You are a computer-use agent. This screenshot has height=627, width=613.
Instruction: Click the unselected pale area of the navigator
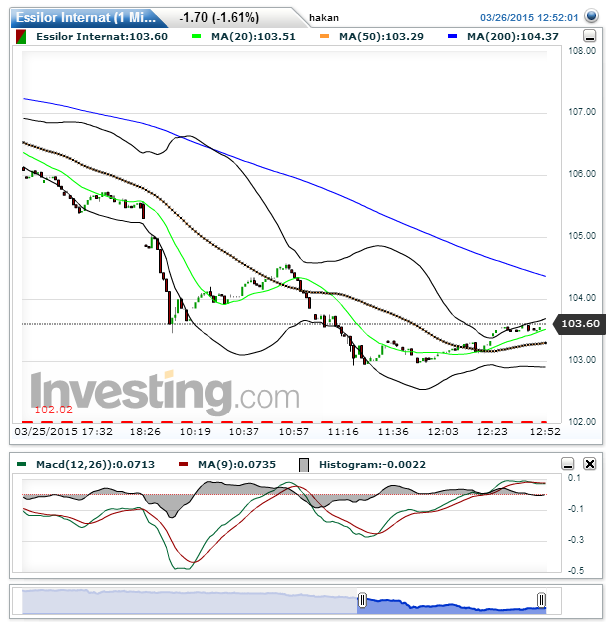(x=189, y=601)
